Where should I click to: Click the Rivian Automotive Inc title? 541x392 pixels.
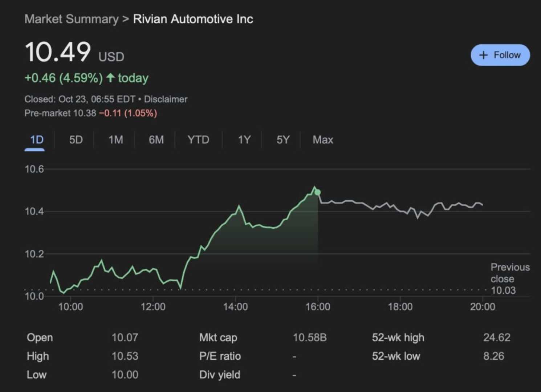[193, 19]
